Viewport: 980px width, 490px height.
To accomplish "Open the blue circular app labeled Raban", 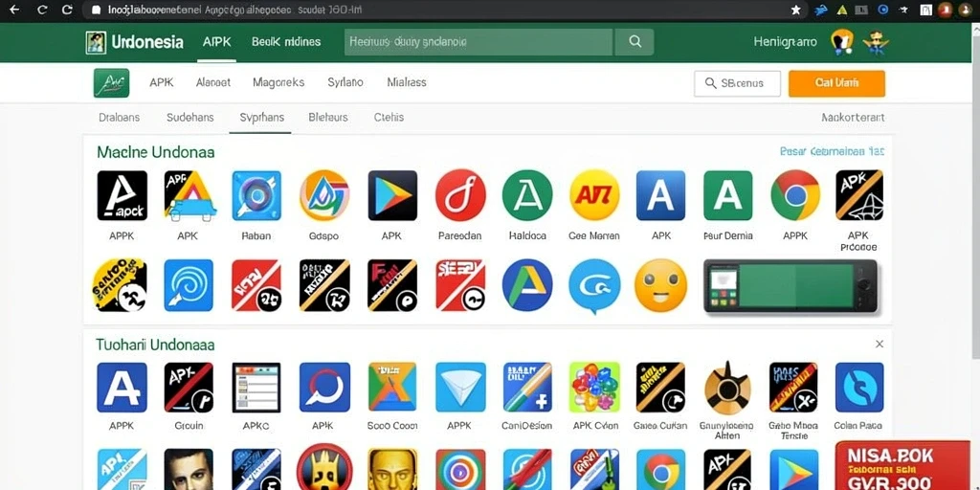I will [x=256, y=195].
